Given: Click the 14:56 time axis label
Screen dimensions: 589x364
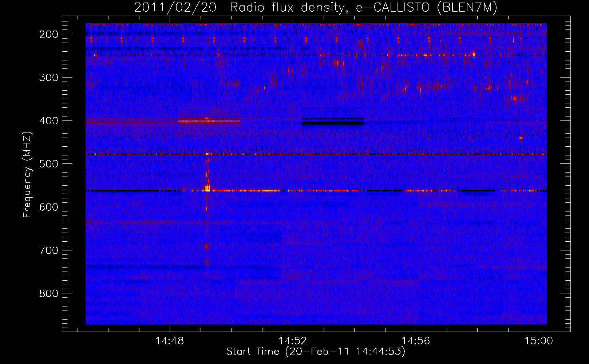Looking at the screenshot, I should [416, 341].
